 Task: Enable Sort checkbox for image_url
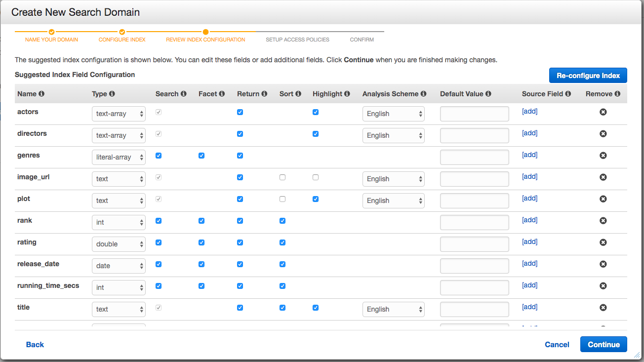[282, 177]
